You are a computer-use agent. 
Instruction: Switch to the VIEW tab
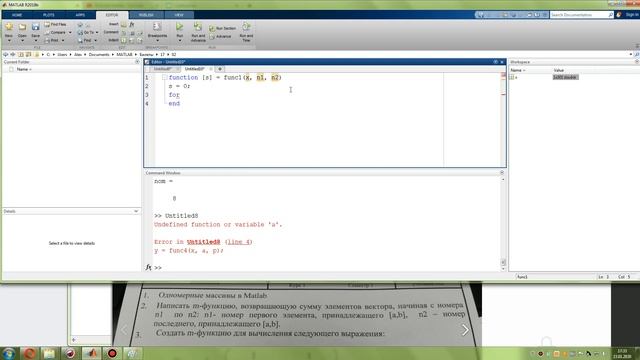(179, 15)
